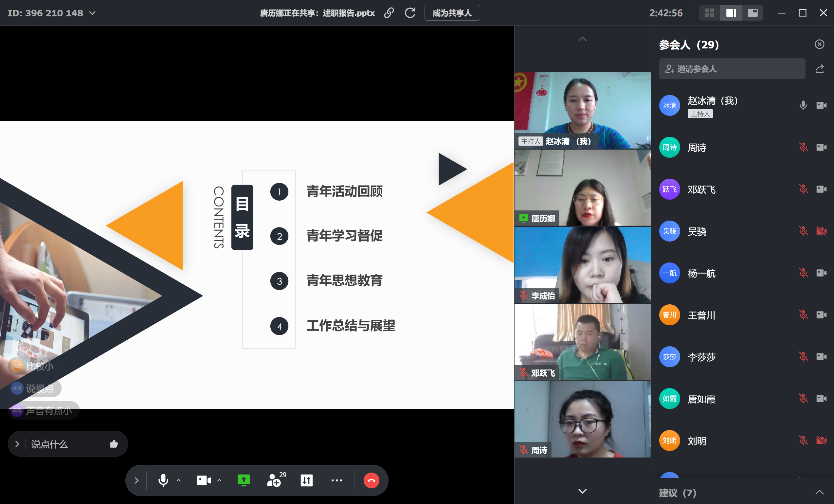Viewport: 834px width, 504px height.
Task: Click the refresh sharing icon
Action: pos(410,13)
